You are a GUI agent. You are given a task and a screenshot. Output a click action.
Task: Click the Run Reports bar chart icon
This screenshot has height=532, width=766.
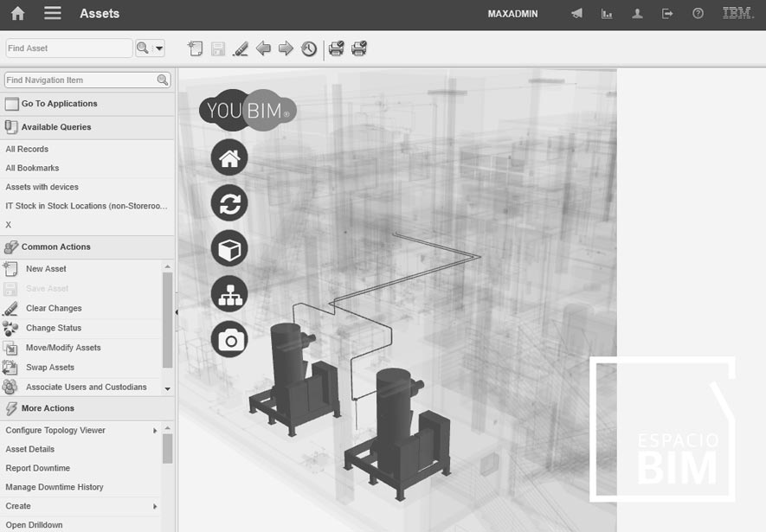[x=607, y=13]
